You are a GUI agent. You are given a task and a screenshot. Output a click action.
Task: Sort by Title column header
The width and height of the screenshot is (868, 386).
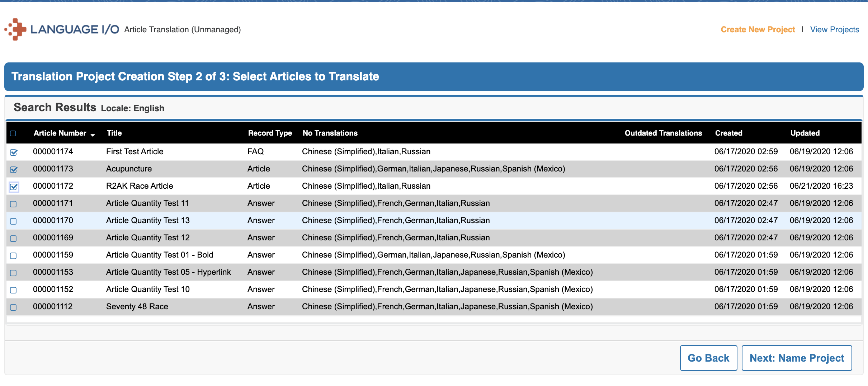[114, 133]
